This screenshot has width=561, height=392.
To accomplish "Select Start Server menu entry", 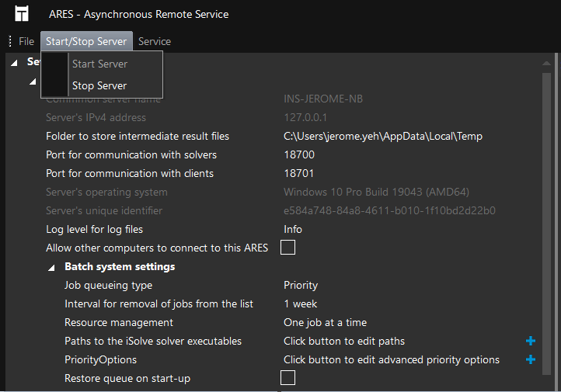I will 99,64.
